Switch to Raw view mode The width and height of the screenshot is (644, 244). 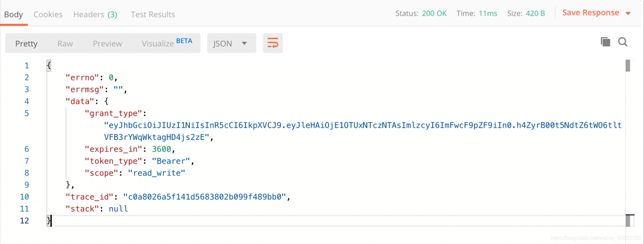tap(65, 43)
